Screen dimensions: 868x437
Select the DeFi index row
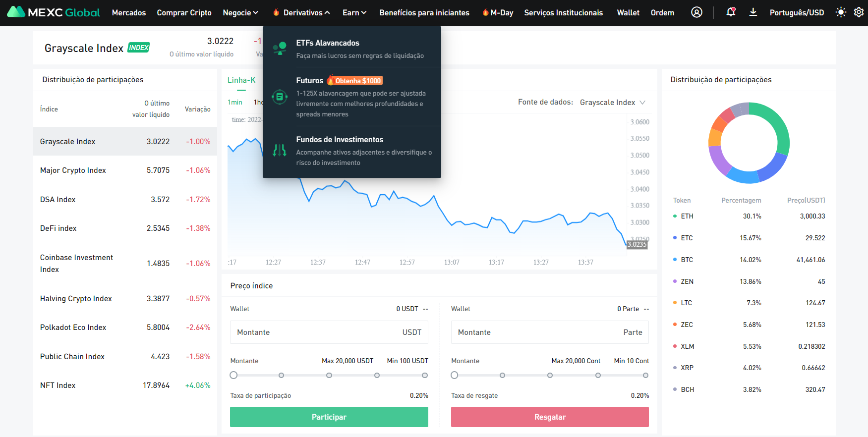tap(125, 228)
